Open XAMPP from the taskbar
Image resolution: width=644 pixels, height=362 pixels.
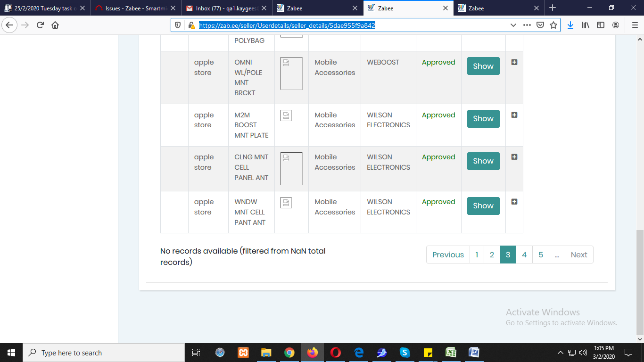point(243,353)
